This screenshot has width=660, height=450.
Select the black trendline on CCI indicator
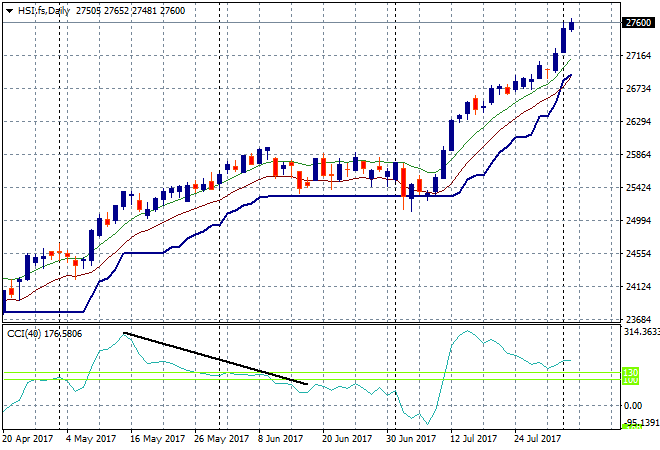pos(214,358)
